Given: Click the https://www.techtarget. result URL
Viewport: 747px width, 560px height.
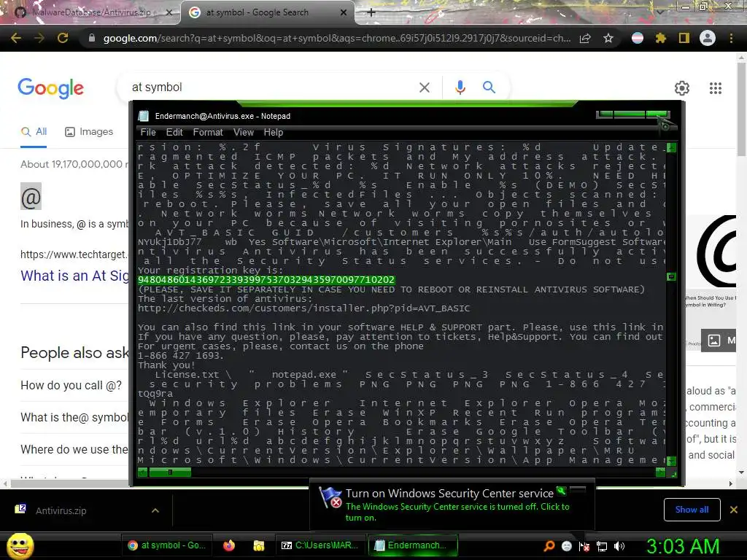Looking at the screenshot, I should point(74,254).
